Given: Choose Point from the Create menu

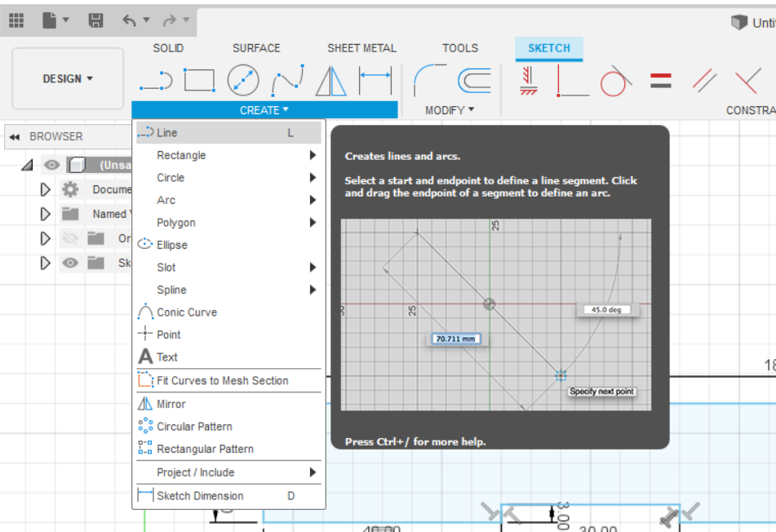Looking at the screenshot, I should click(228, 335).
